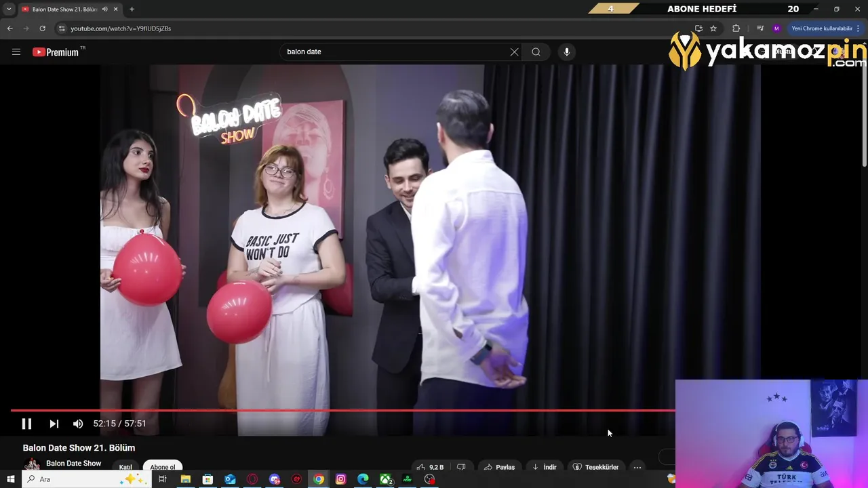This screenshot has height=488, width=868.
Task: Open a new browser tab
Action: point(132,9)
